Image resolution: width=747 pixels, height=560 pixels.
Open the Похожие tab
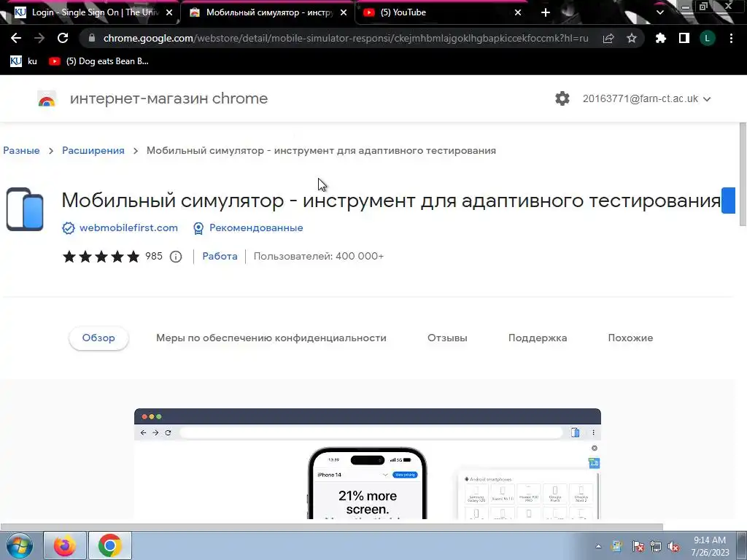point(630,338)
